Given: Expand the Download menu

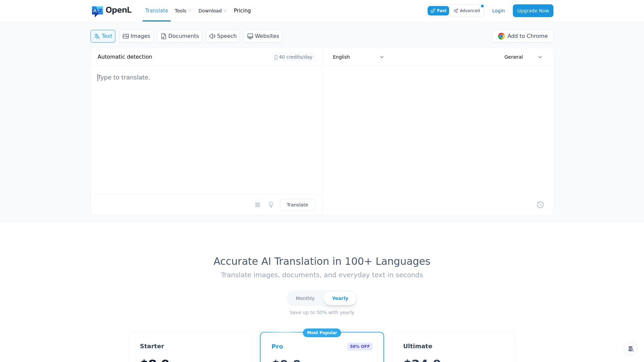Looking at the screenshot, I should (212, 11).
